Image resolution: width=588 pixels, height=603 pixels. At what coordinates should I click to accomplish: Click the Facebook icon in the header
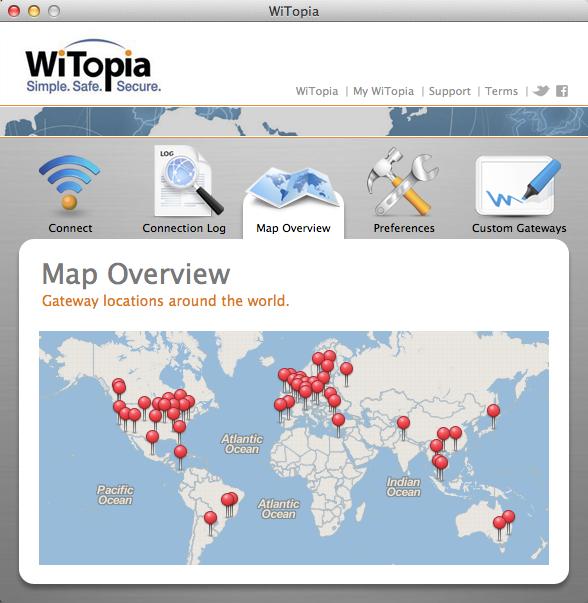click(x=562, y=91)
